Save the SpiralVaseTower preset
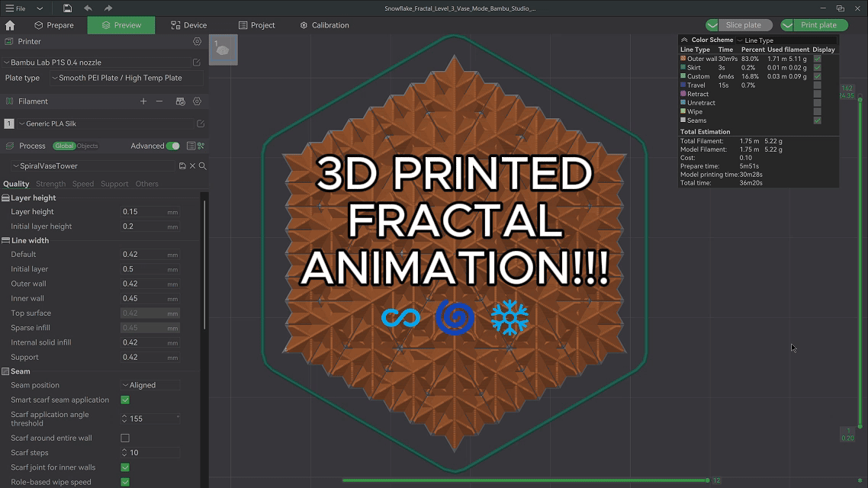868x488 pixels. click(182, 165)
